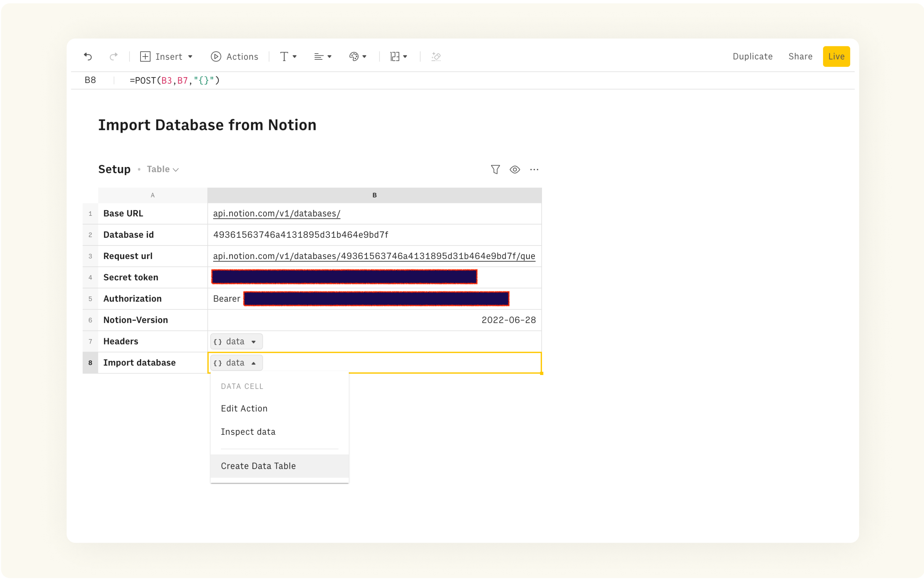
Task: Click the undo arrow icon
Action: click(x=88, y=57)
